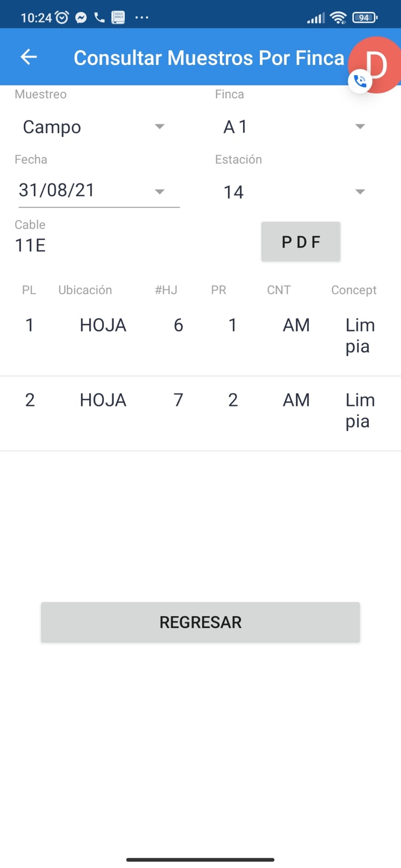Tap the Ubicación column header
Screen dimensions: 401x868
point(85,290)
